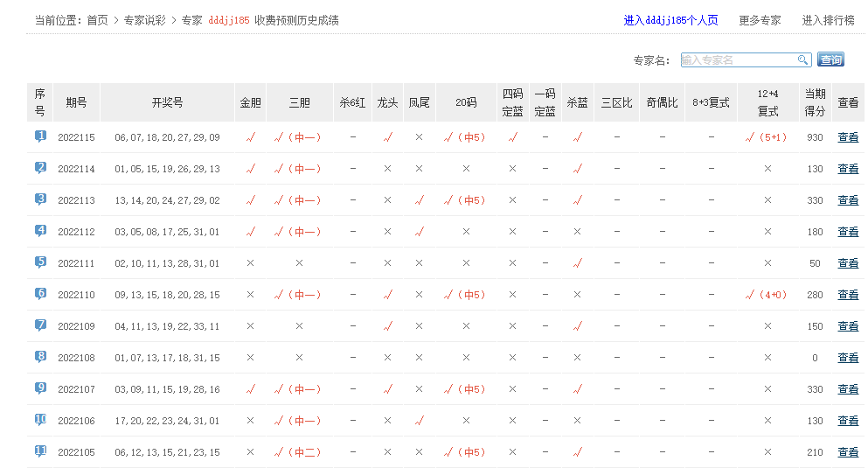
Task: Click the number 11 rank badge icon
Action: pyautogui.click(x=40, y=451)
